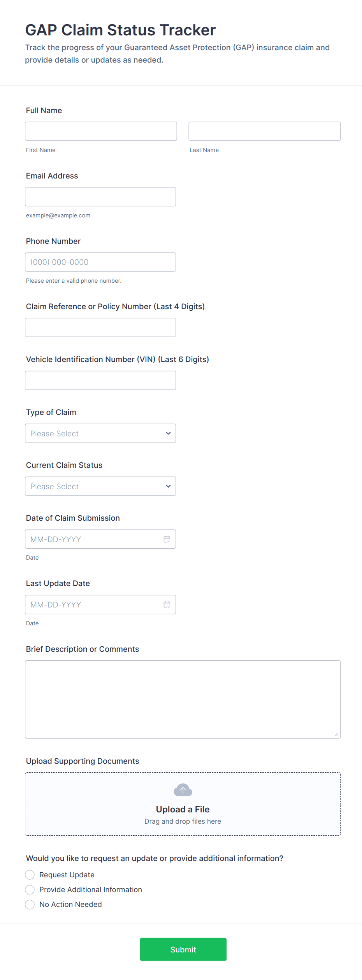The height and width of the screenshot is (980, 362).
Task: Focus the Claim Reference or Policy Number field
Action: pyautogui.click(x=100, y=327)
